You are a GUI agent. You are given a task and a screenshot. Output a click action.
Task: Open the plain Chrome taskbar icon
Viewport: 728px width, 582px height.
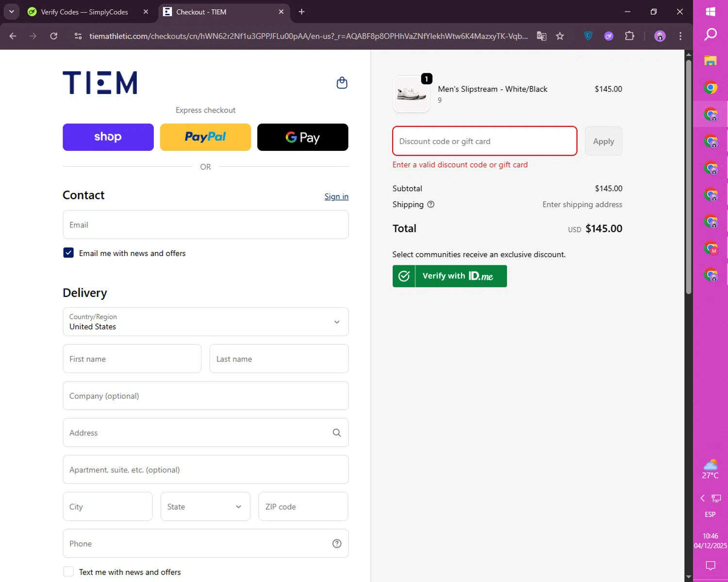711,88
